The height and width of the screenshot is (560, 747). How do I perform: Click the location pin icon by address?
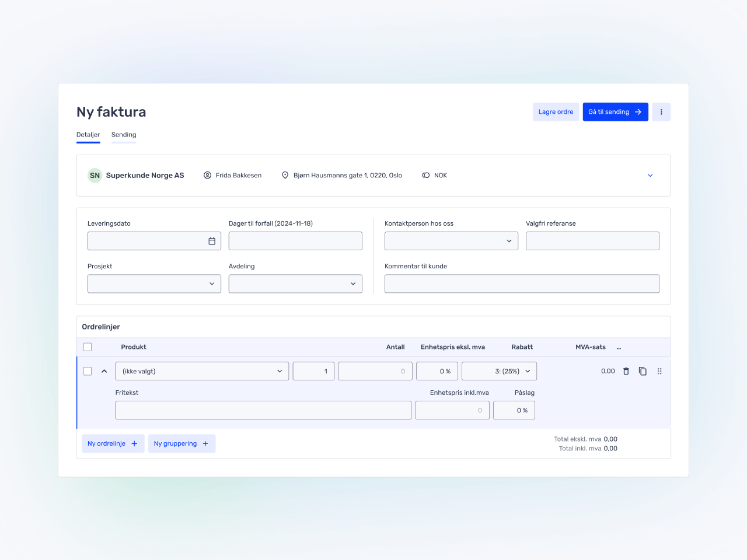[x=285, y=176]
